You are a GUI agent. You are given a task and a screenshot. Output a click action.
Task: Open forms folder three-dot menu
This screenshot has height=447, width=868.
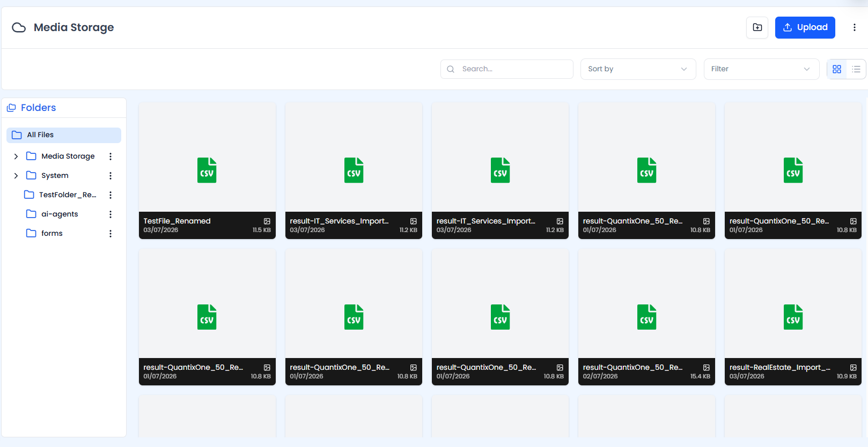point(111,234)
